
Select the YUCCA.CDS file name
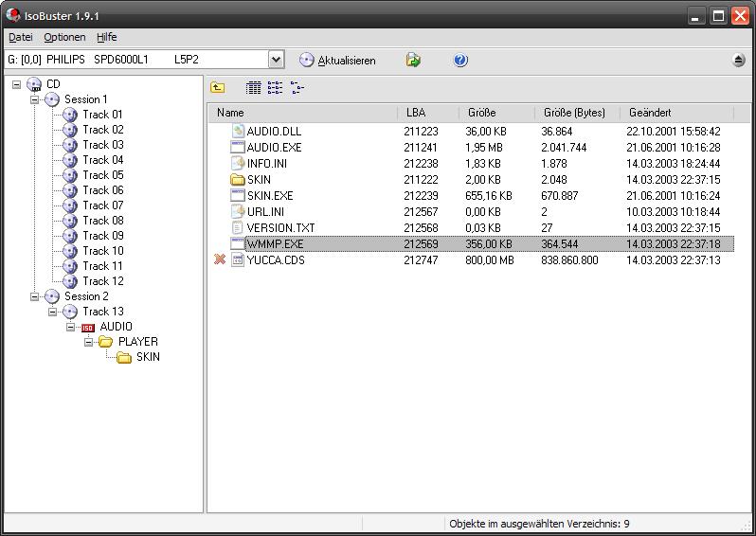point(276,260)
